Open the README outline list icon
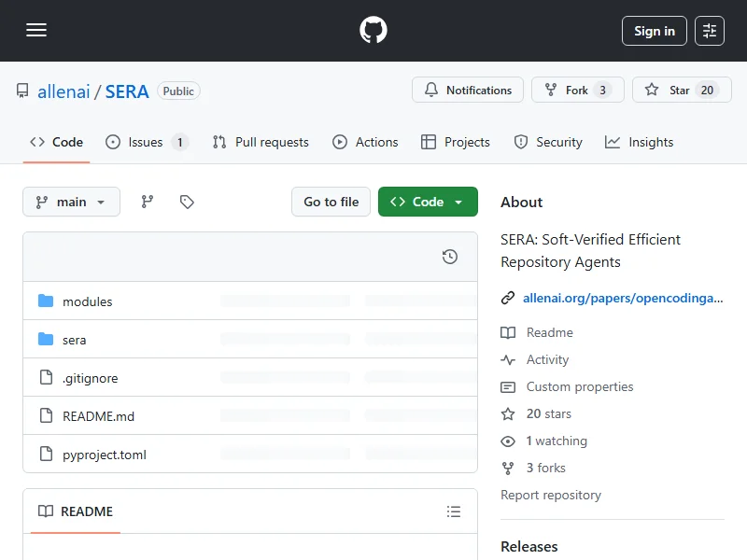The image size is (747, 560). point(454,511)
